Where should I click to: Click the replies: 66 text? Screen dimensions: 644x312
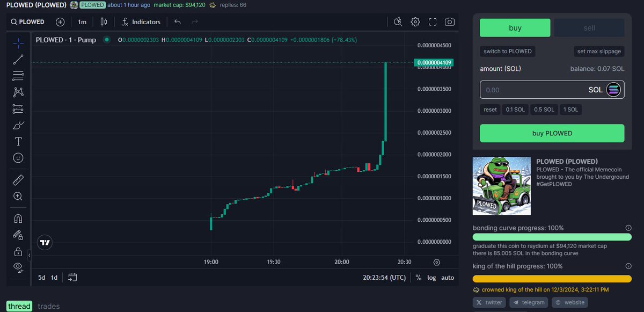click(x=233, y=5)
